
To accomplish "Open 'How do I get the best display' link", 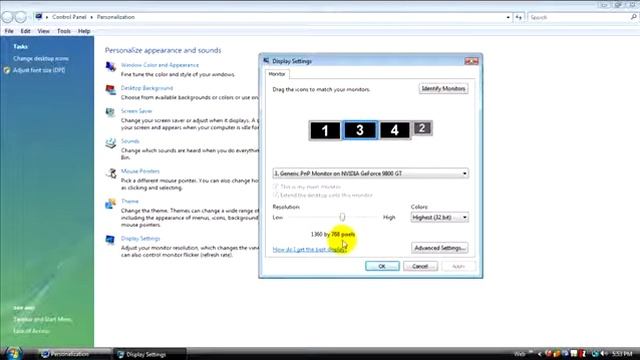I will [x=309, y=249].
